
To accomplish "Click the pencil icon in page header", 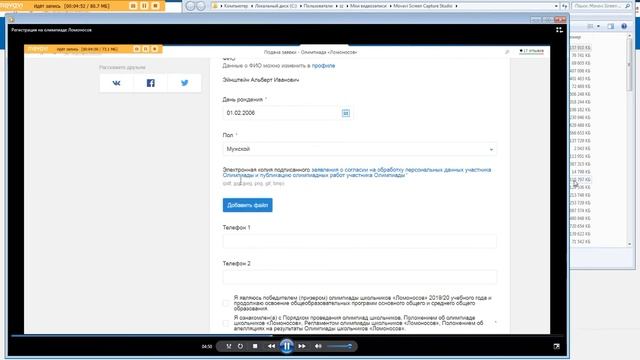I will tap(507, 52).
